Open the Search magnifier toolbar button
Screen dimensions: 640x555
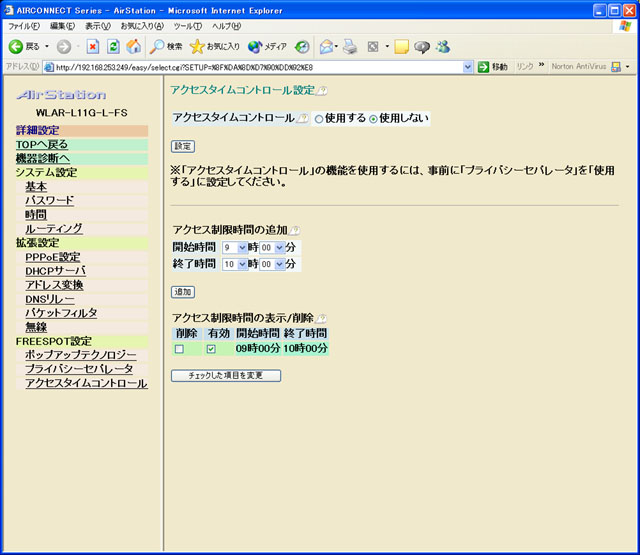(166, 47)
